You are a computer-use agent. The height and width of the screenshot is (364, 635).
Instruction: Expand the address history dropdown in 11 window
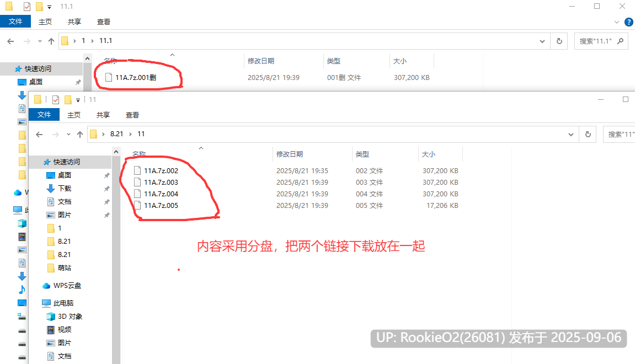tap(570, 135)
